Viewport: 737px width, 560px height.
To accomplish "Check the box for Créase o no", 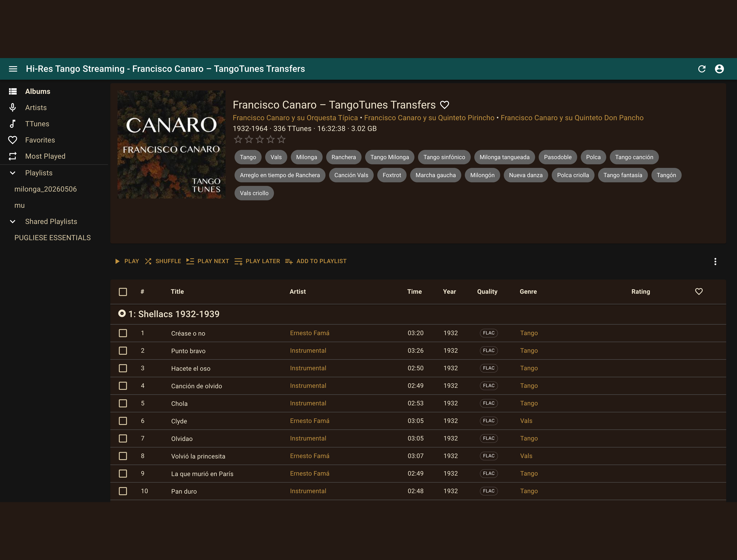I will (x=123, y=333).
